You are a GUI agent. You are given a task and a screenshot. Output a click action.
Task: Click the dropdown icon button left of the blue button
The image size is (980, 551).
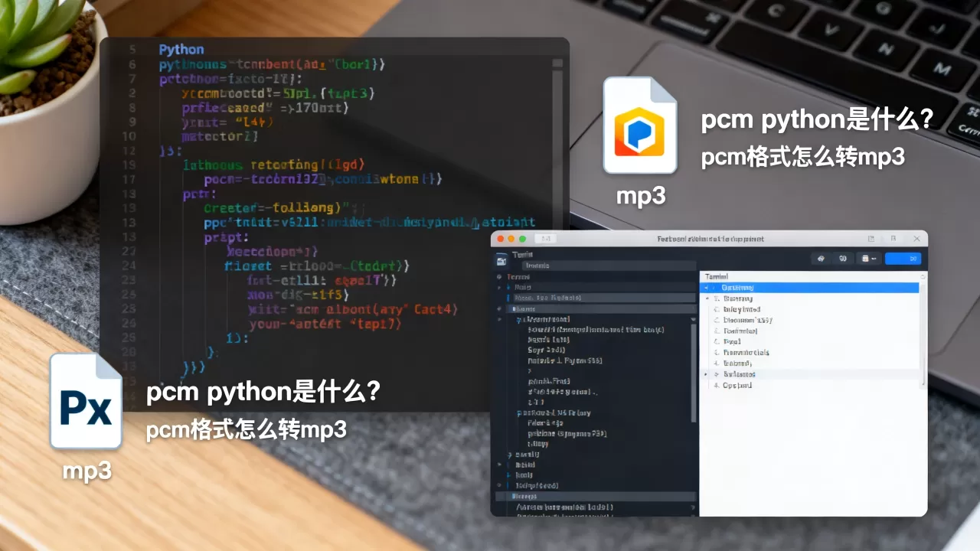(x=868, y=259)
